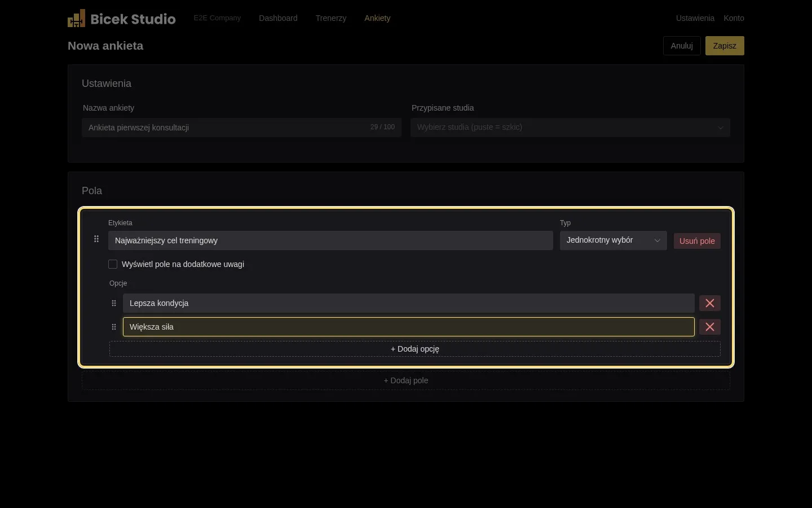Click the Usuń pole button
This screenshot has height=508, width=812.
click(x=697, y=241)
